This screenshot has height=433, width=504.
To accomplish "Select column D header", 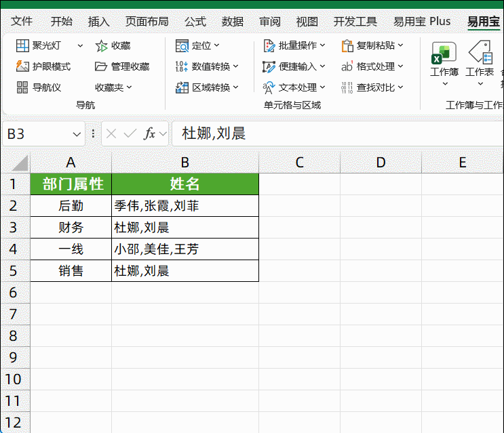I will tap(381, 163).
